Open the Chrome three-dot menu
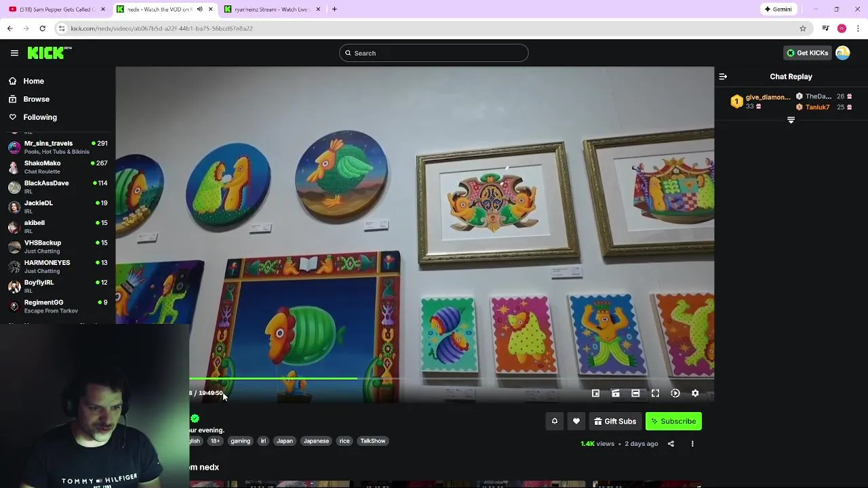 [858, 28]
